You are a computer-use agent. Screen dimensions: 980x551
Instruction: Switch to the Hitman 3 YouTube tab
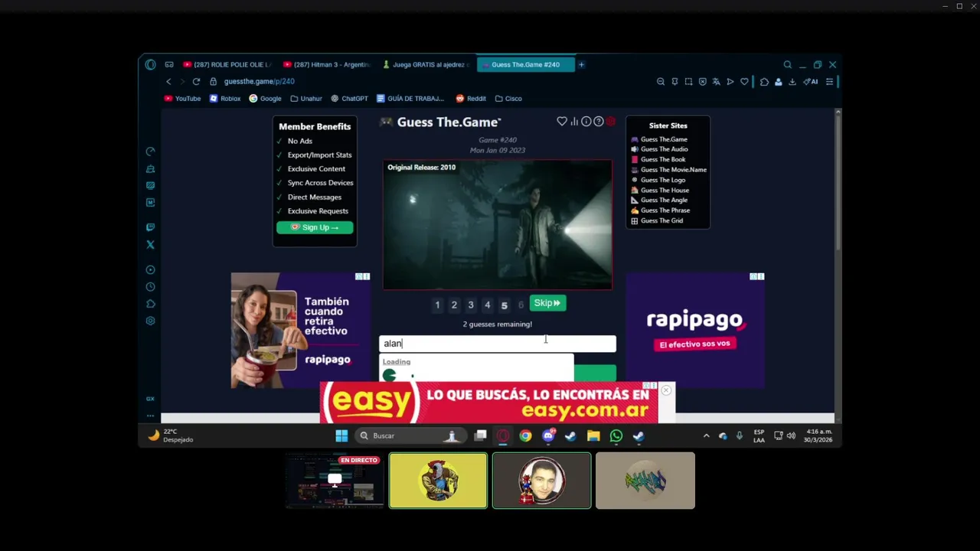(x=327, y=65)
